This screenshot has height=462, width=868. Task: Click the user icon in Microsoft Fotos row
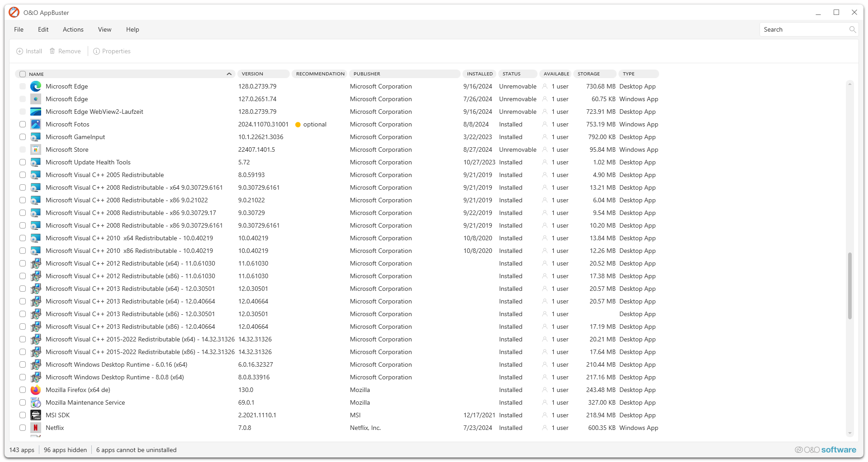point(545,124)
